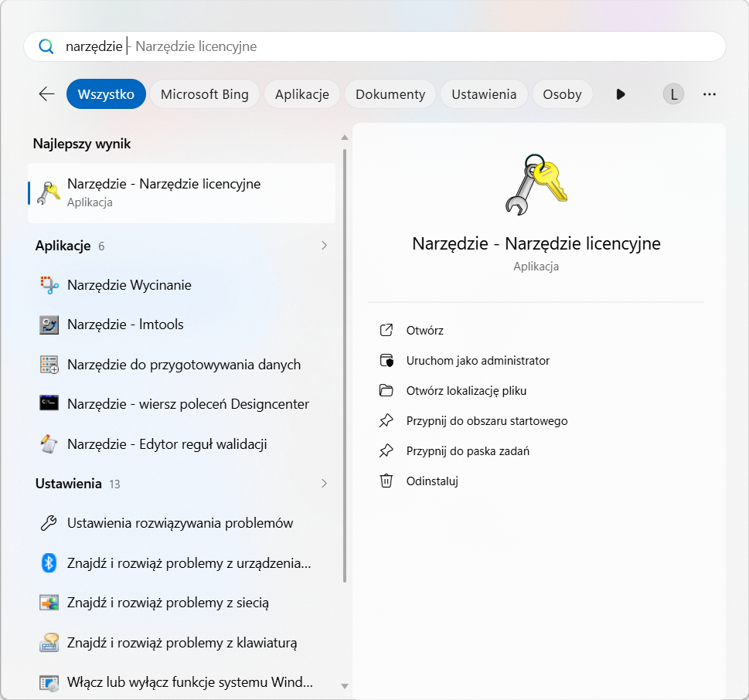The height and width of the screenshot is (700, 749).
Task: Open Narzędzie - Edytor reguł walidacji
Action: [x=182, y=444]
